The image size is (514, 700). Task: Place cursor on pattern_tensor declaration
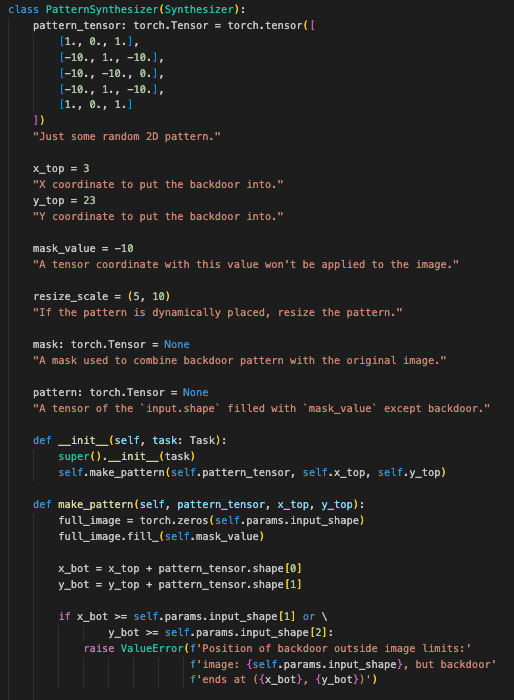(58, 25)
